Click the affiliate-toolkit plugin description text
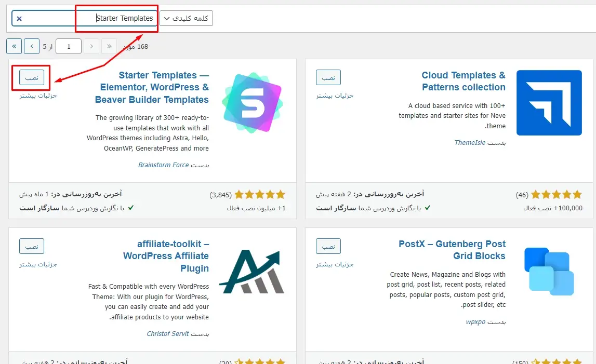 click(x=149, y=302)
